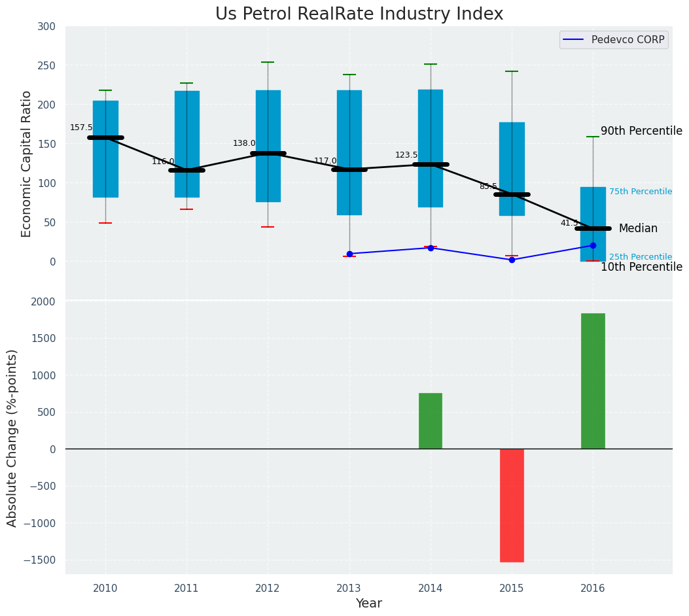Click the 157.5 median label for 2010
The width and height of the screenshot is (689, 616).
81,128
